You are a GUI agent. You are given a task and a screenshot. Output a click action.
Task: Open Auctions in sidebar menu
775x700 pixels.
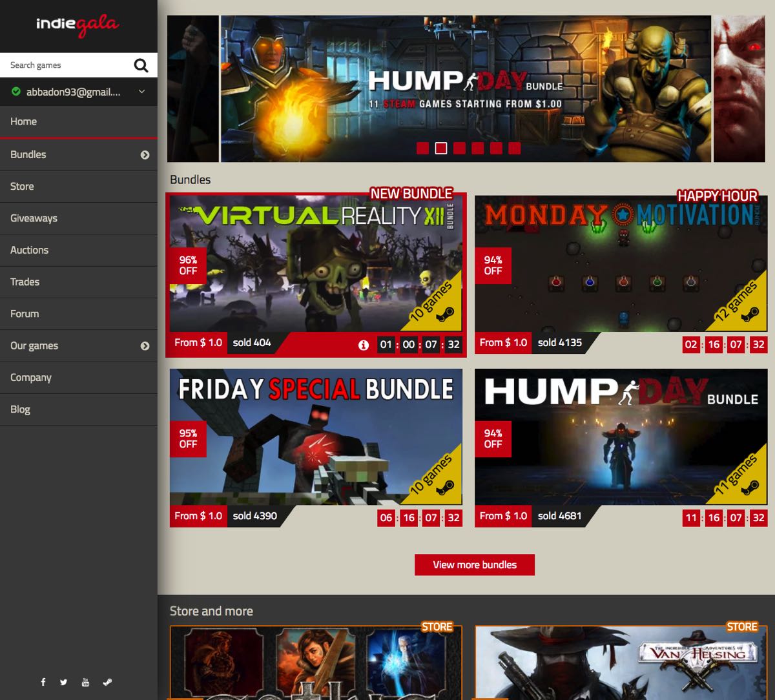[x=79, y=250]
